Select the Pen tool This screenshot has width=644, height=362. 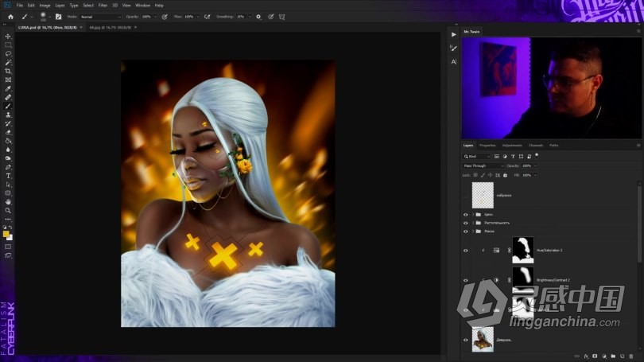pyautogui.click(x=8, y=167)
